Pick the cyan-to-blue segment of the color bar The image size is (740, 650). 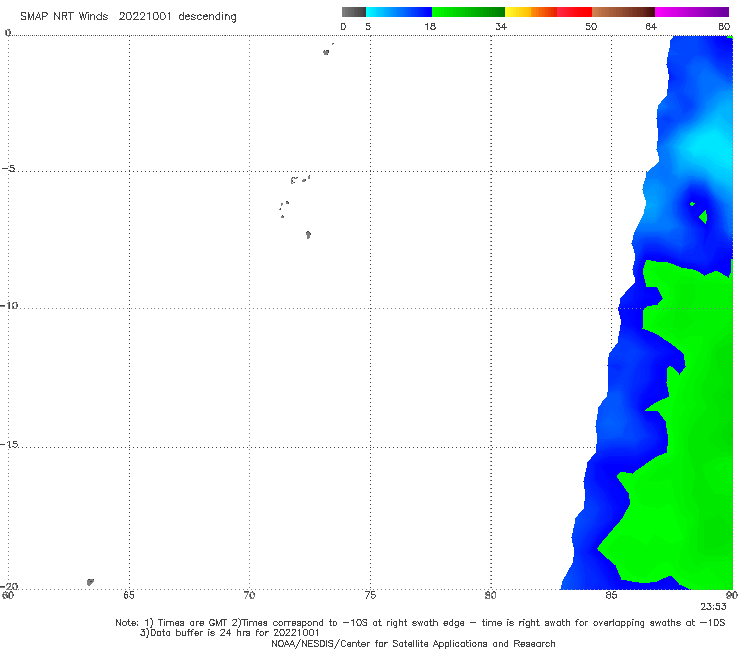tap(399, 12)
